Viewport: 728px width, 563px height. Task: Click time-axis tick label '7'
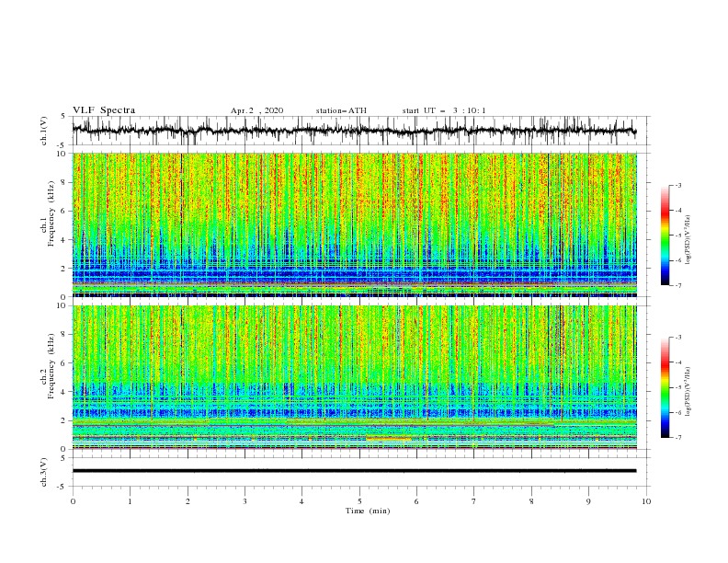[474, 501]
